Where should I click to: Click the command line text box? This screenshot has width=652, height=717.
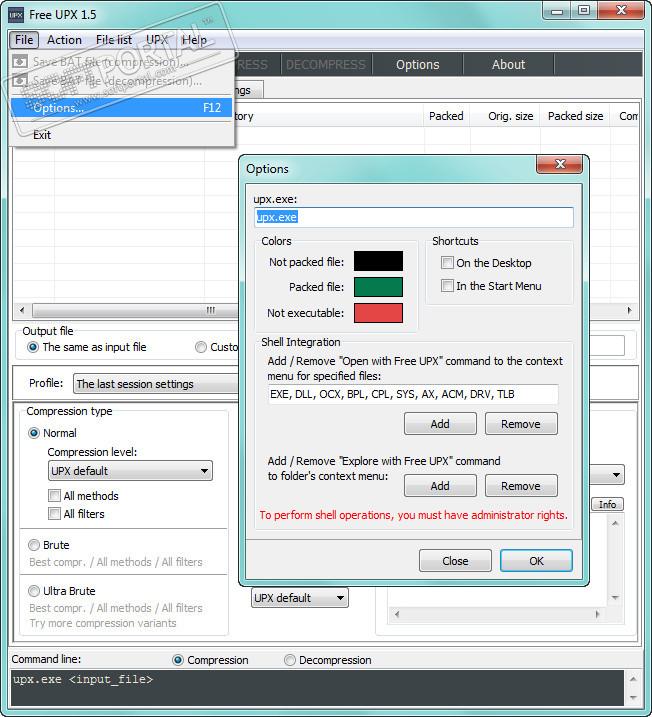[317, 688]
